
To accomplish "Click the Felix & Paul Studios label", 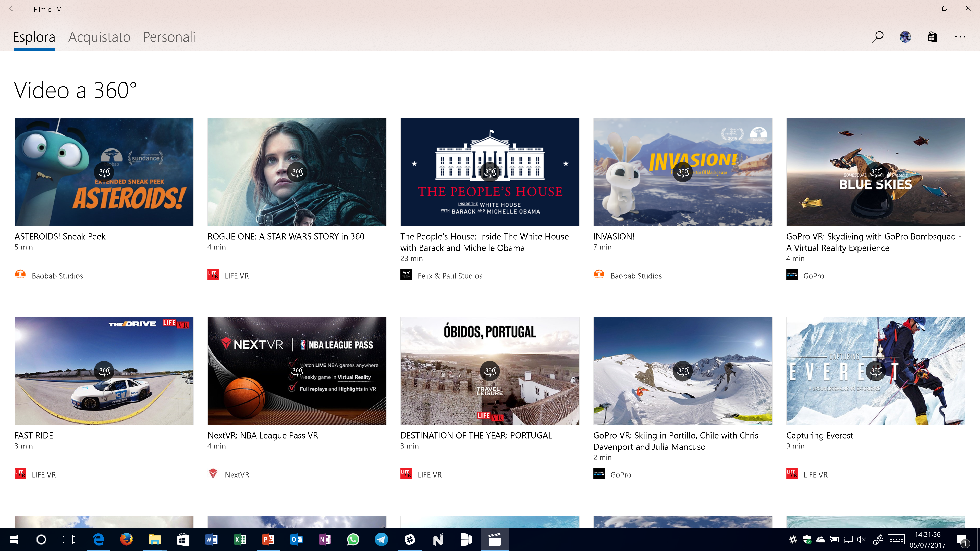I will 450,276.
